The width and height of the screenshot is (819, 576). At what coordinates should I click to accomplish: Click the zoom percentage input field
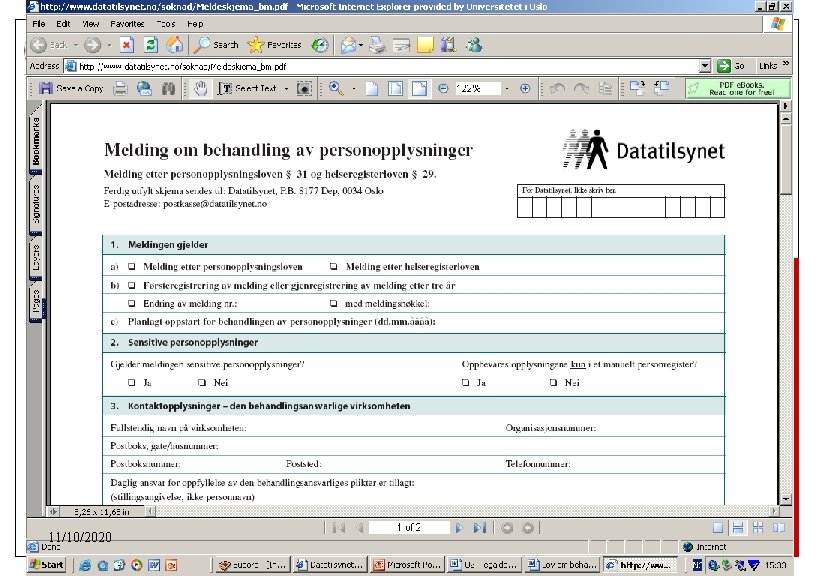coord(477,89)
